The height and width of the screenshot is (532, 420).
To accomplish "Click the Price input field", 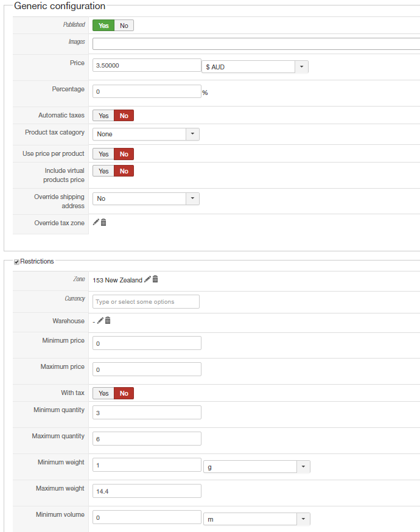I will 146,66.
